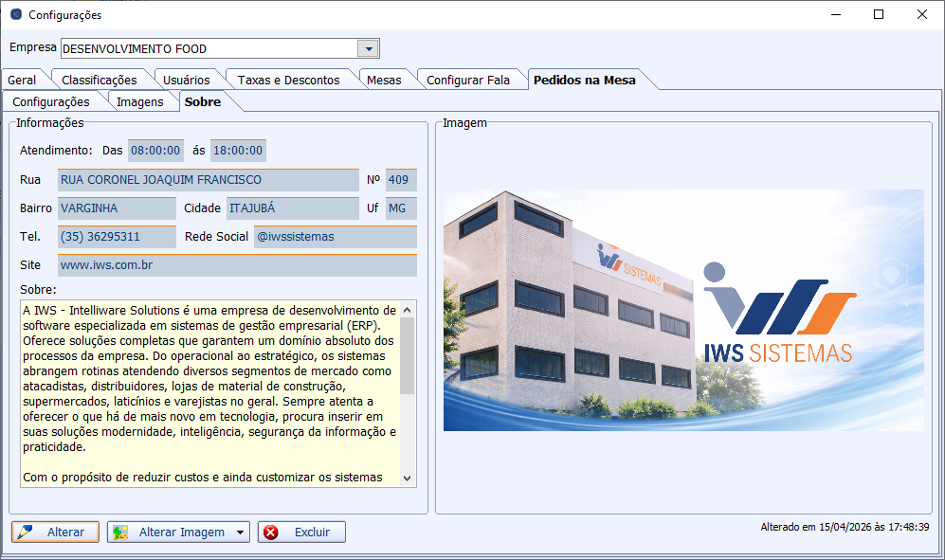
Task: Click the red Excluir X icon
Action: point(271,533)
